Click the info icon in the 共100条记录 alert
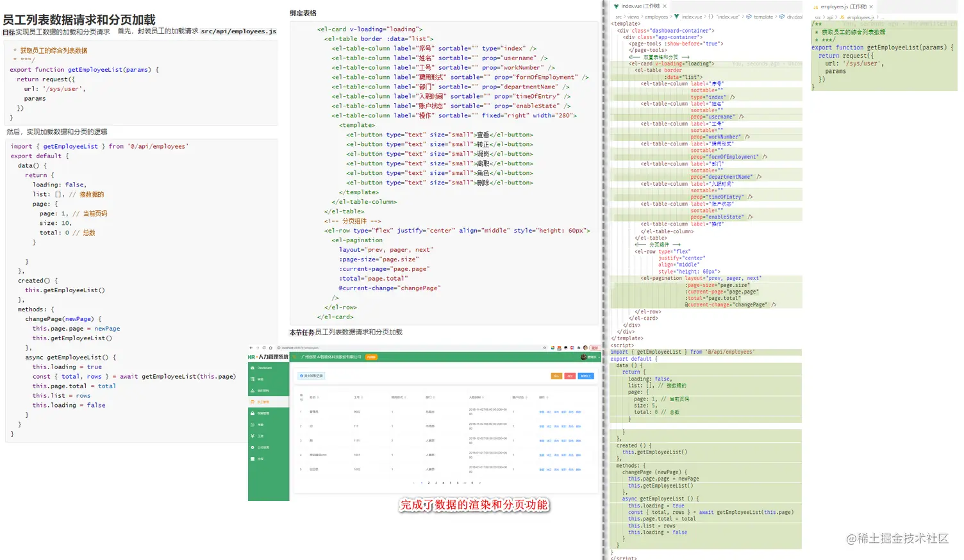Screen dimensions: 964x560 pos(301,376)
